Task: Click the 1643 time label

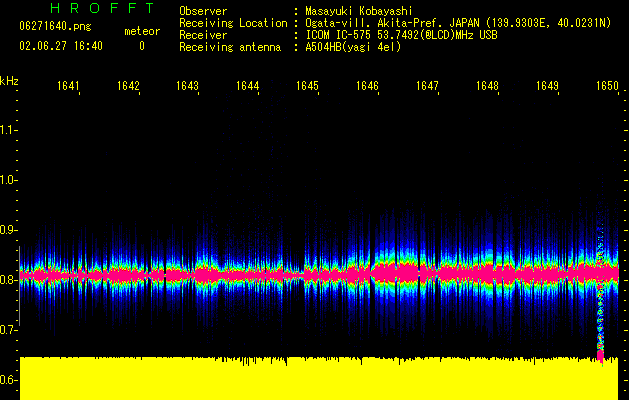Action: 188,87
